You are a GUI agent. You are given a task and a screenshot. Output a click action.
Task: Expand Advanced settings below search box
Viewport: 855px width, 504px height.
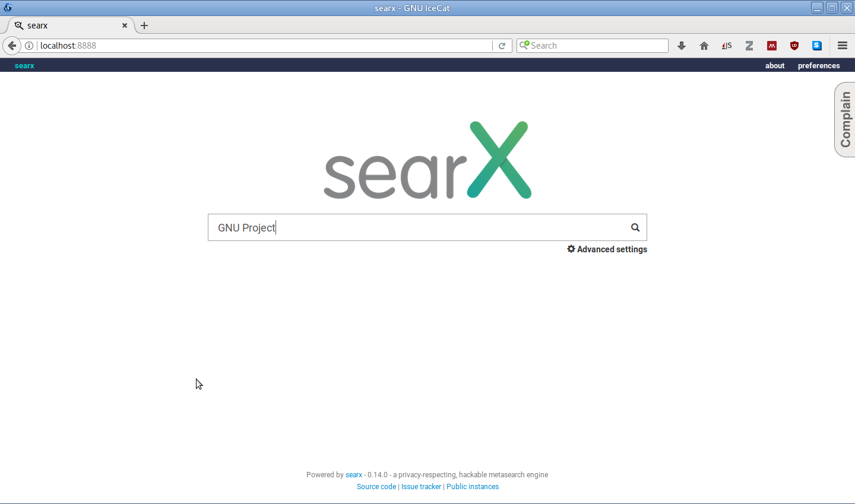point(607,249)
